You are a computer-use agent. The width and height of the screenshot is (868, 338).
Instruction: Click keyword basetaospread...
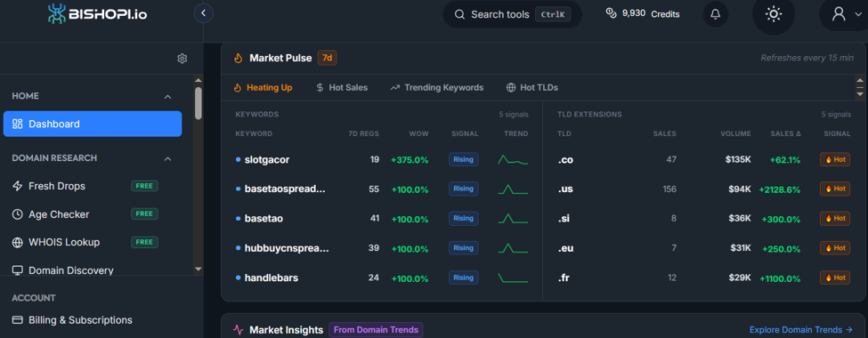285,189
